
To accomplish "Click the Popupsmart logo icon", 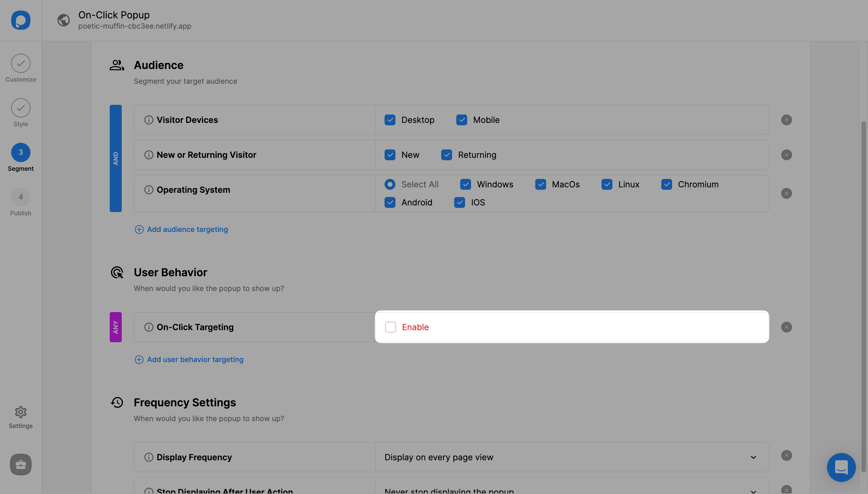I will [x=21, y=20].
